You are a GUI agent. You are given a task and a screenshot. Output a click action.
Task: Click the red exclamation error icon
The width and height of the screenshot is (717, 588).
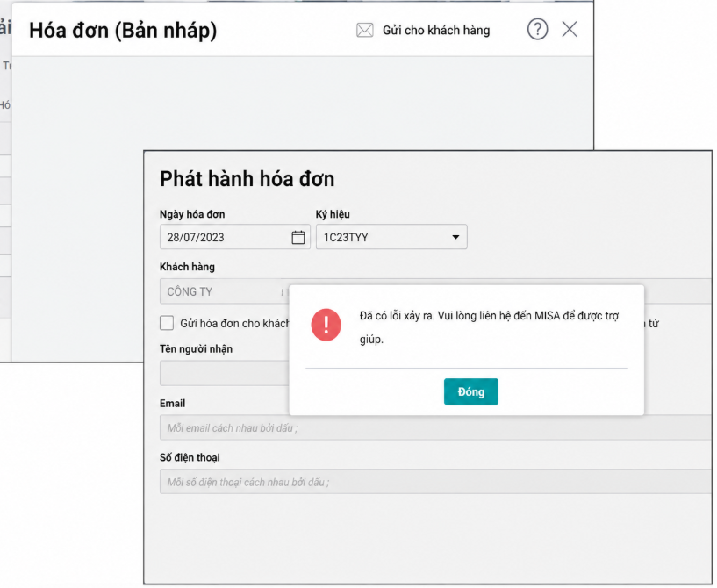(326, 325)
